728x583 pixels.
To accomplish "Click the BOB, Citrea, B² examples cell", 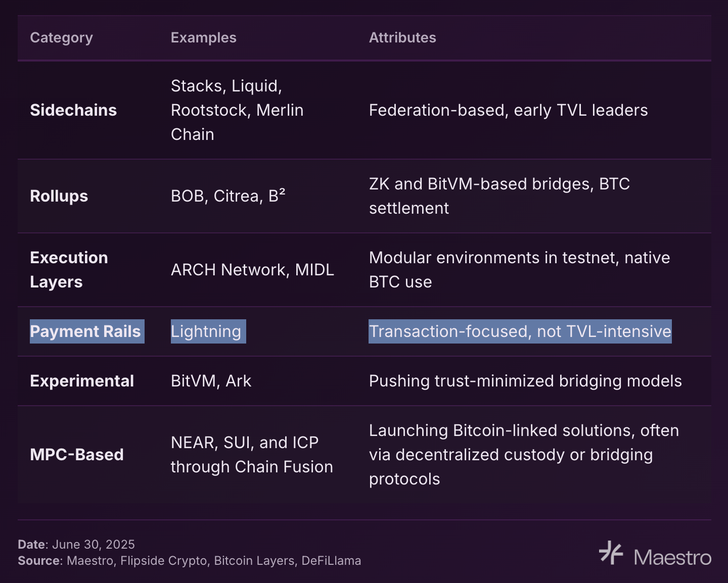I will pyautogui.click(x=228, y=196).
